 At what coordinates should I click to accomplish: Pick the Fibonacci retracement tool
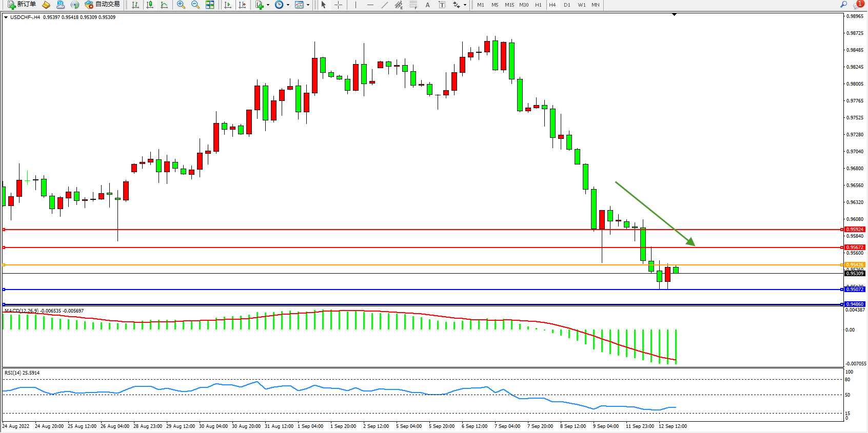coord(413,5)
